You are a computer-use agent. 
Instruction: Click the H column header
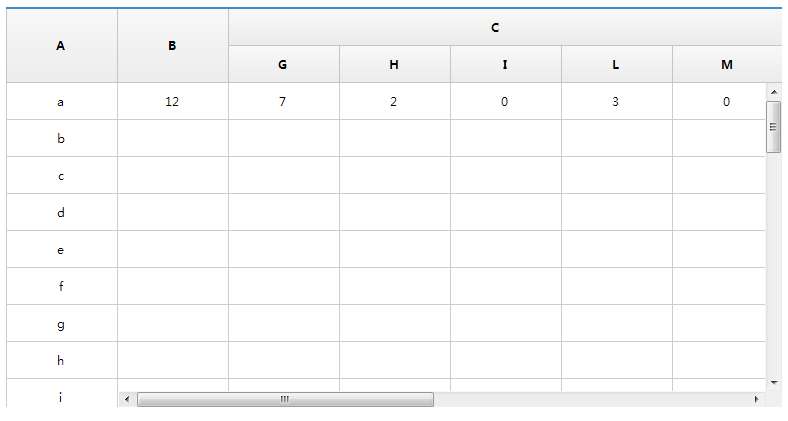coord(394,65)
